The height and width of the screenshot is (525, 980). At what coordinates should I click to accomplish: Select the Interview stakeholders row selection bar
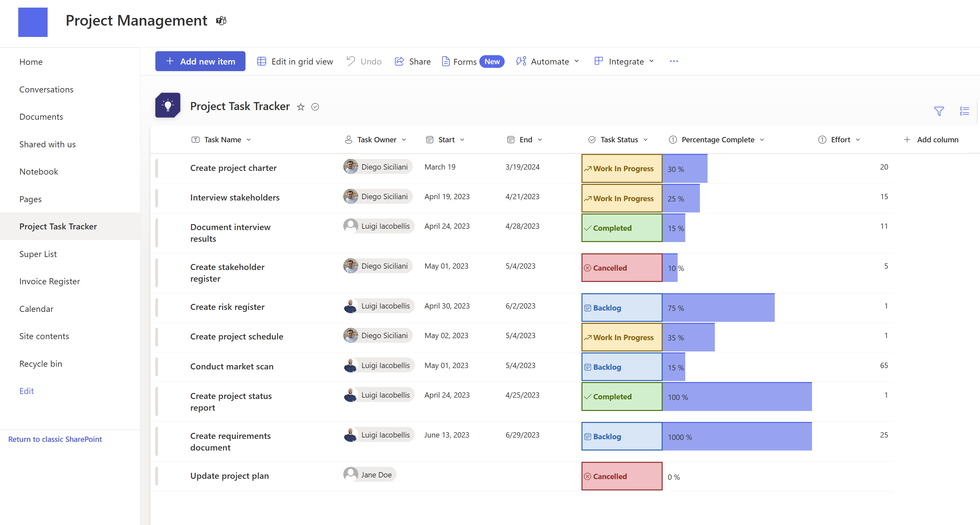coord(157,198)
